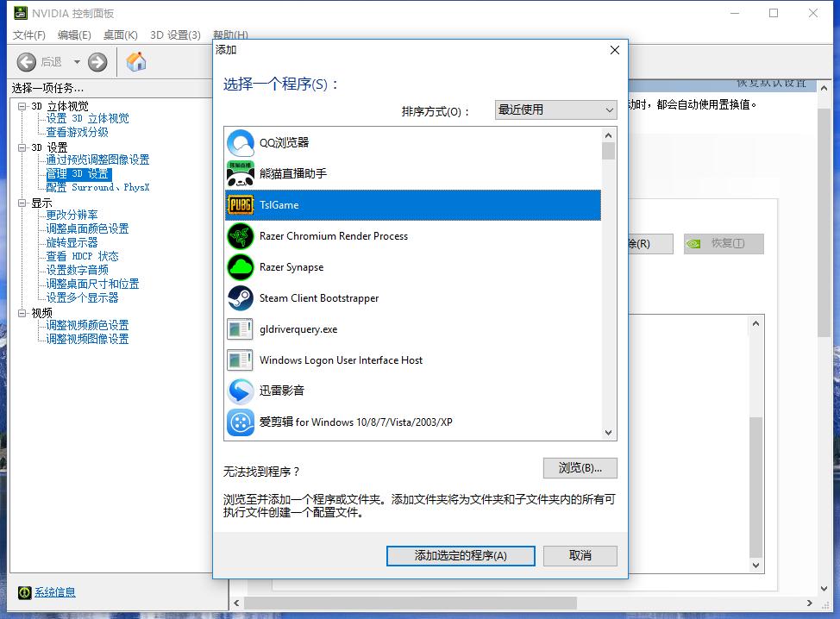Image resolution: width=840 pixels, height=619 pixels.
Task: Select 查看 HDCP 状态 in tree
Action: point(82,256)
